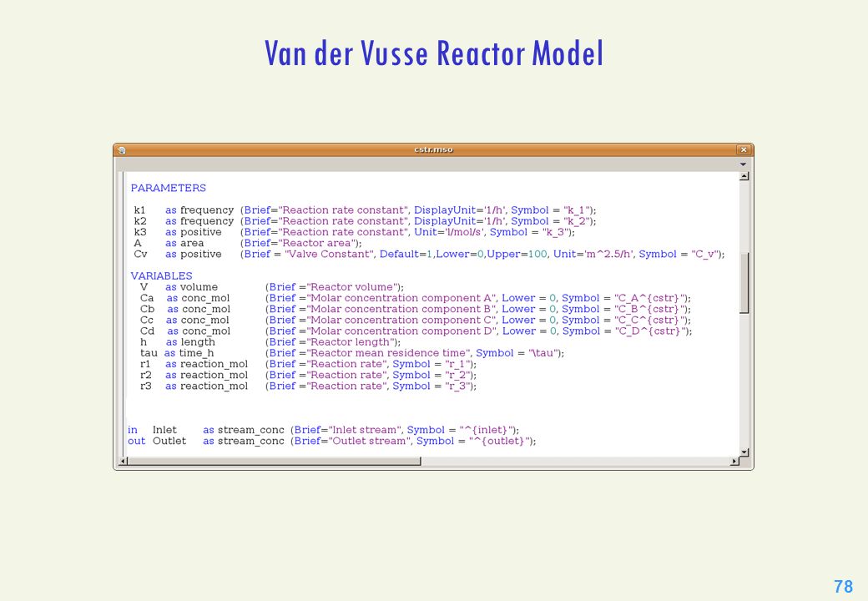This screenshot has width=868, height=601.
Task: Click the cstr.mso title bar
Action: click(x=433, y=150)
